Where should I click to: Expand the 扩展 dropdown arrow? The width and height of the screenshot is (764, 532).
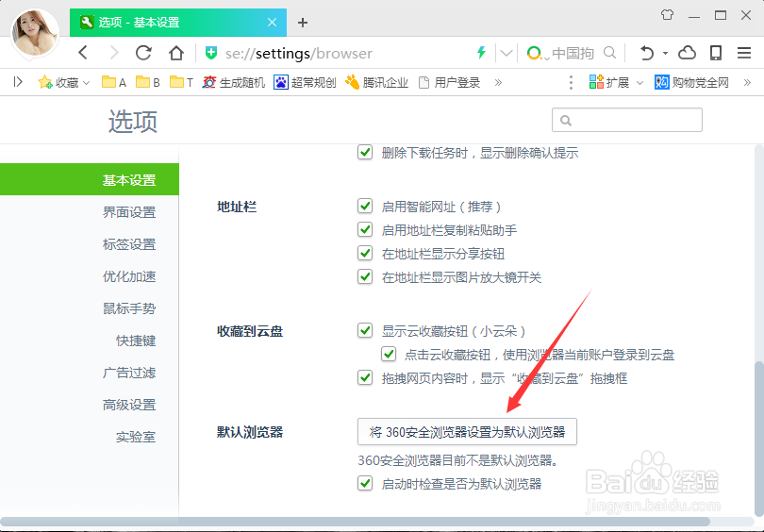coord(639,83)
